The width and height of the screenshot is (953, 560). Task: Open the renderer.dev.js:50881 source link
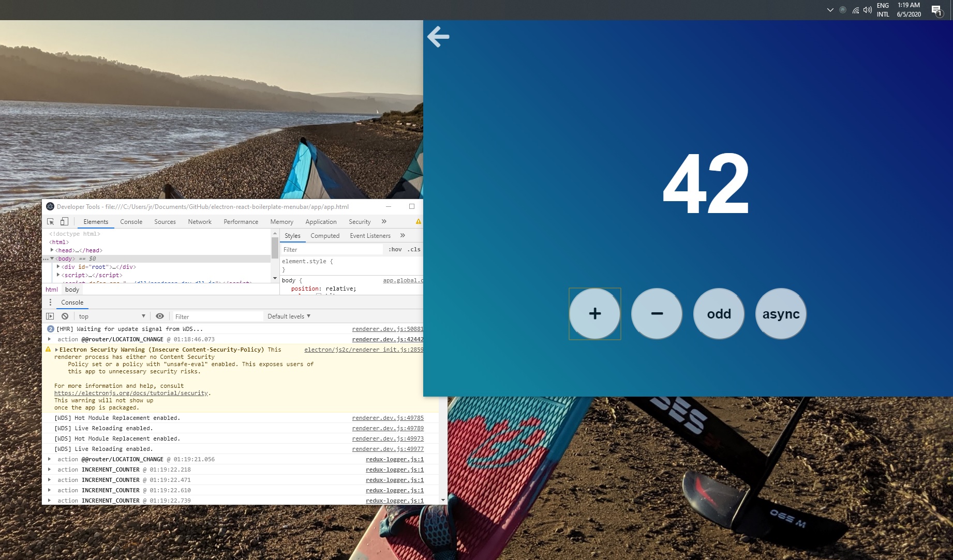point(388,329)
